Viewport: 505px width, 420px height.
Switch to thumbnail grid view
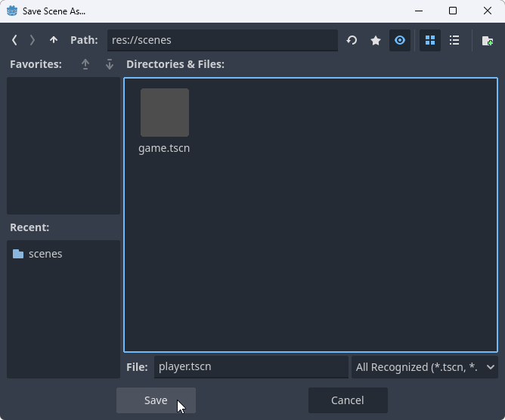pos(430,40)
